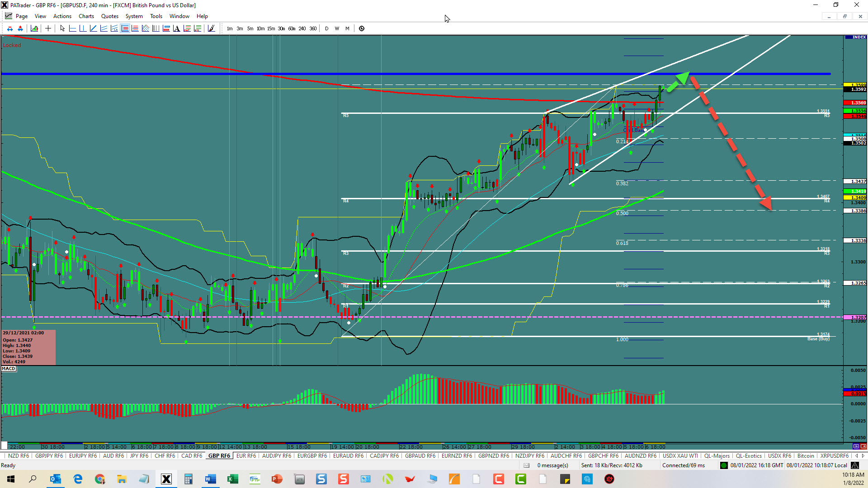The image size is (868, 488).
Task: Switch to the AUD RF6 tab
Action: point(113,456)
